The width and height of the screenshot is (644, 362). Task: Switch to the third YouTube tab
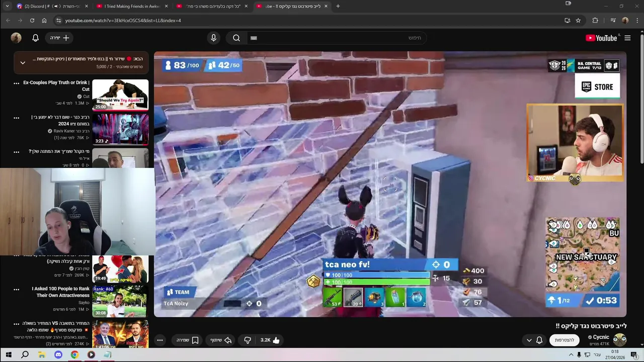tap(212, 6)
